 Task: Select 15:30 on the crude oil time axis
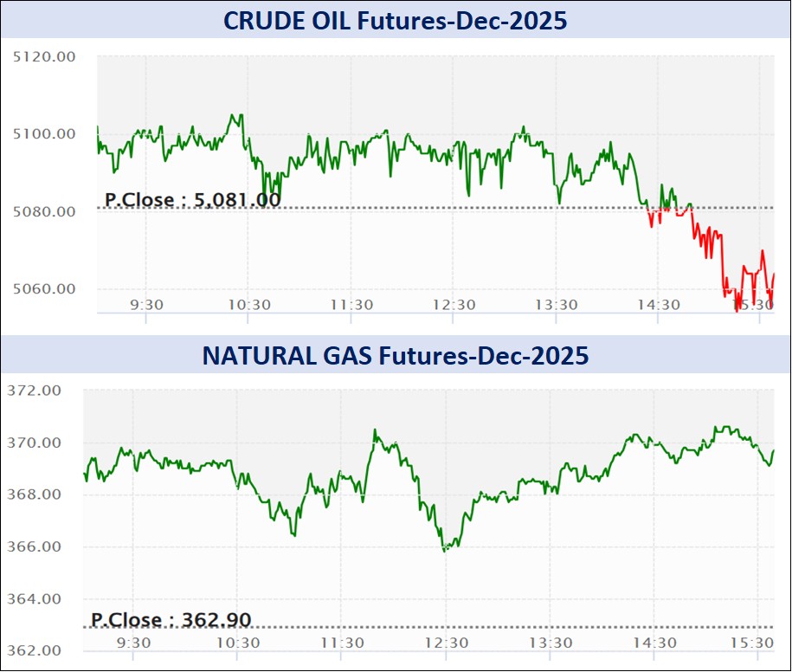[752, 305]
